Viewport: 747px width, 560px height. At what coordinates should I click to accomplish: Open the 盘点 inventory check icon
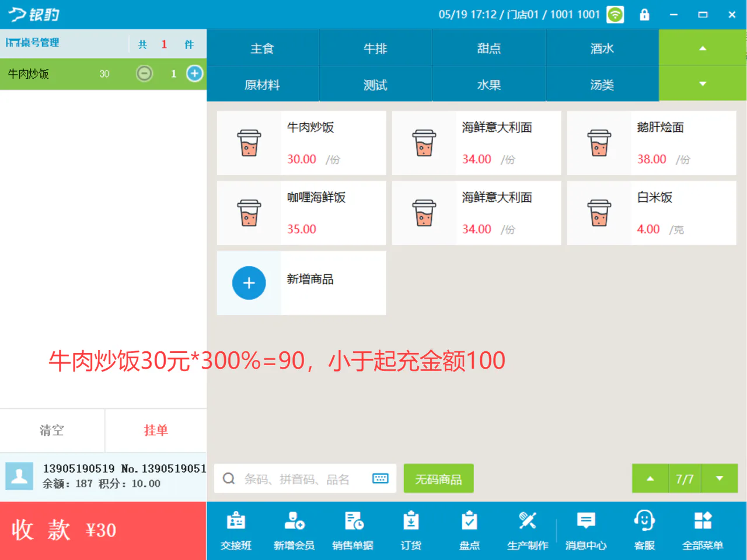click(x=469, y=530)
